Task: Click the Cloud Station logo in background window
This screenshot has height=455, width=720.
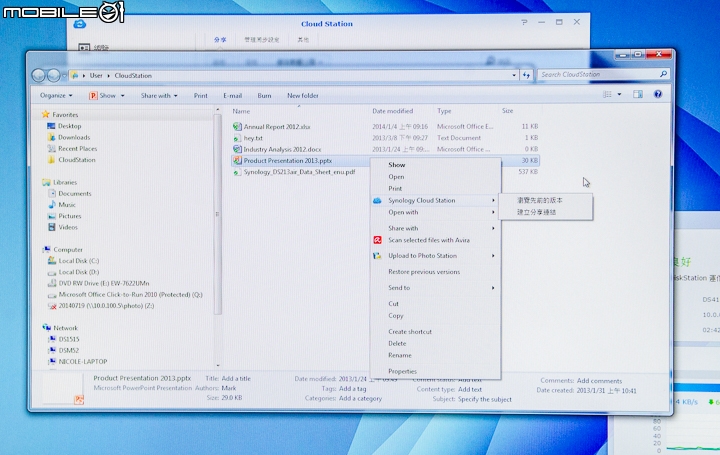Action: click(79, 24)
